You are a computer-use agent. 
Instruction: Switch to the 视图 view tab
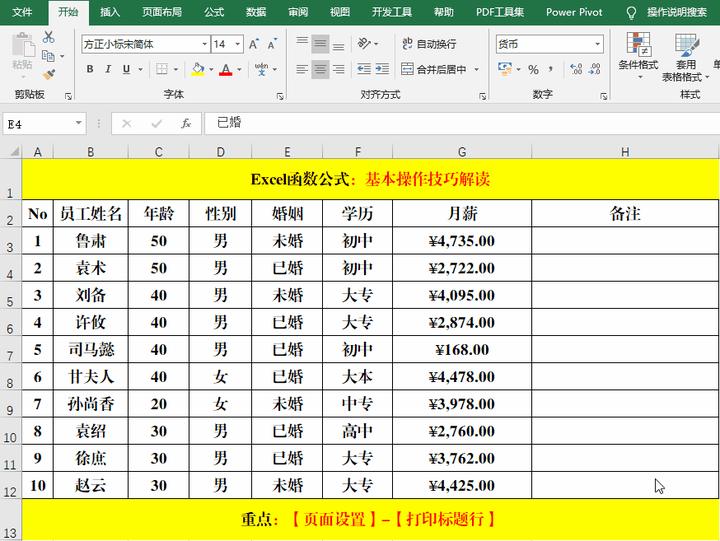coord(340,12)
